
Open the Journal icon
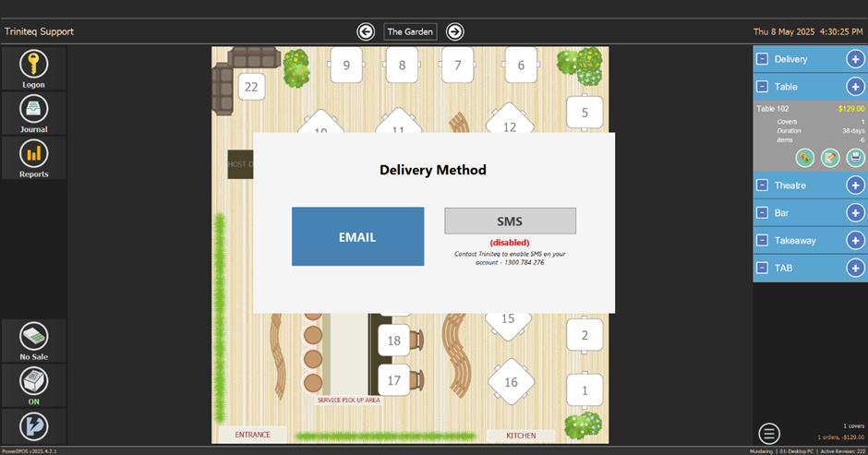[x=34, y=109]
